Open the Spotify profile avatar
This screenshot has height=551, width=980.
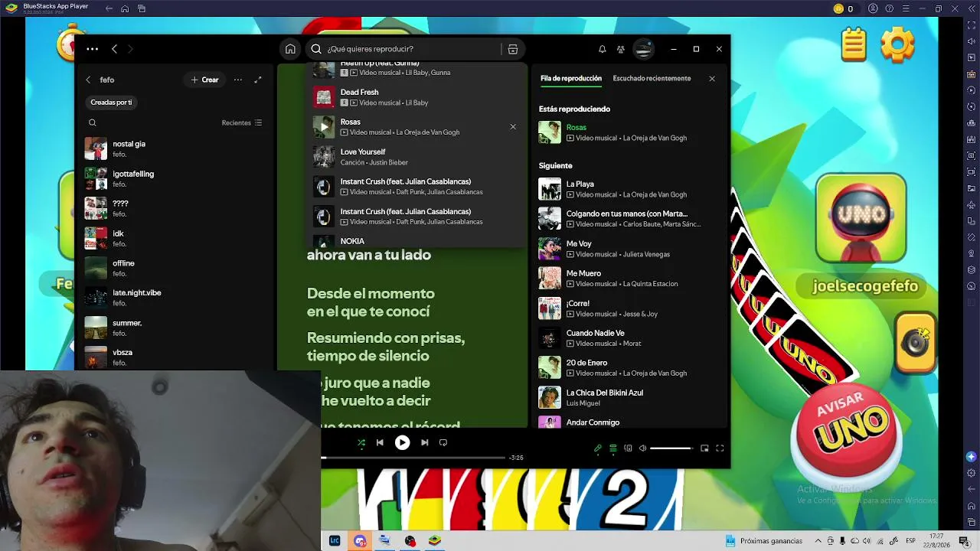click(644, 49)
